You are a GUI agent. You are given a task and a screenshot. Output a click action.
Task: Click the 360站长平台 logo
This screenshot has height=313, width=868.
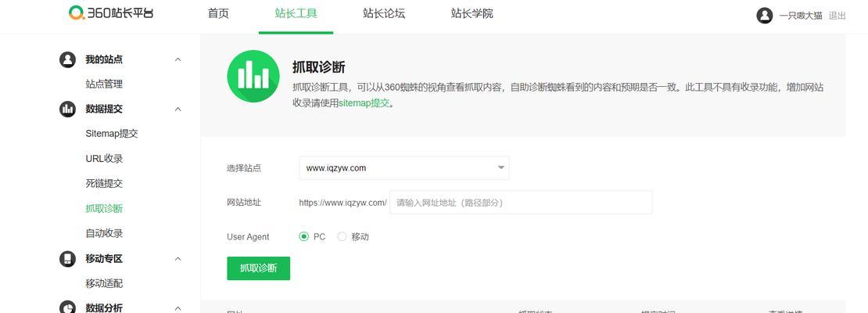[x=111, y=13]
